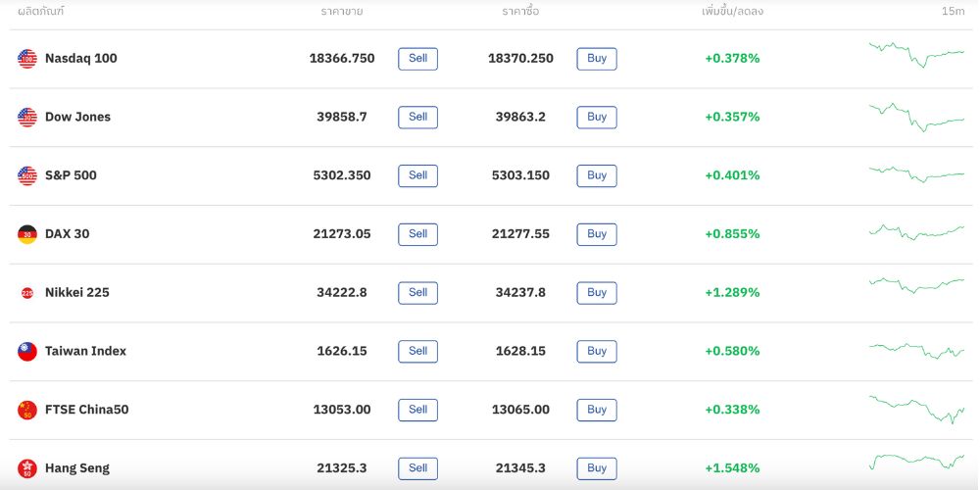Sell the Taiwan Index
Screen dimensions: 980x490
417,351
